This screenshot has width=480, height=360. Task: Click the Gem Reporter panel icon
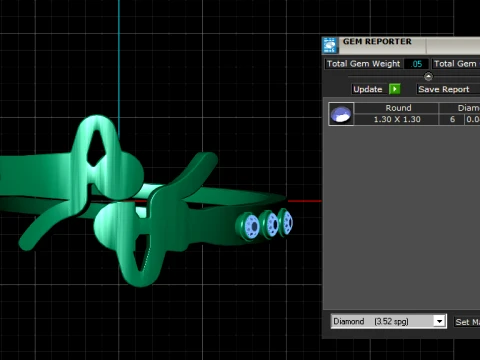[x=330, y=45]
